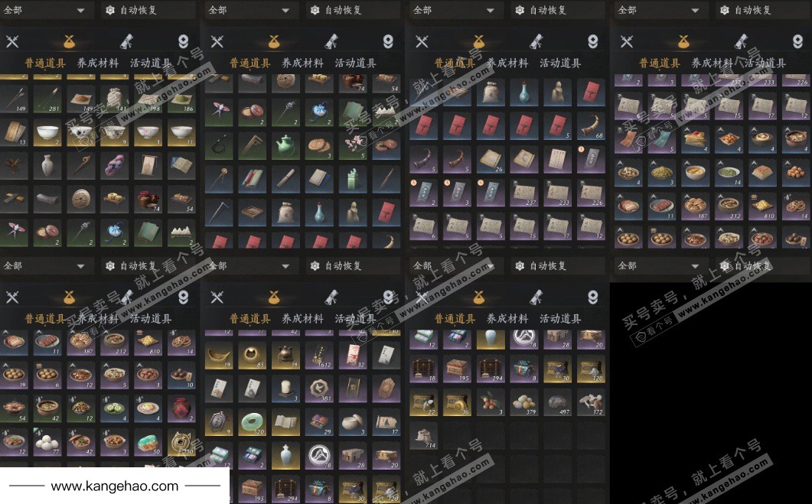This screenshot has width=812, height=504.
Task: Toggle 自动恢复 in the top-left inventory panel
Action: [132, 10]
